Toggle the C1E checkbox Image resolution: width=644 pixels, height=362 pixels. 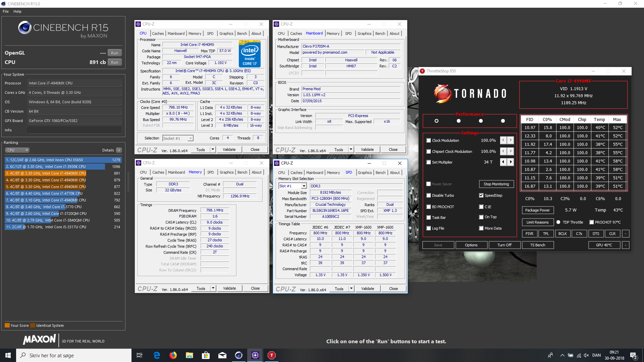481,207
